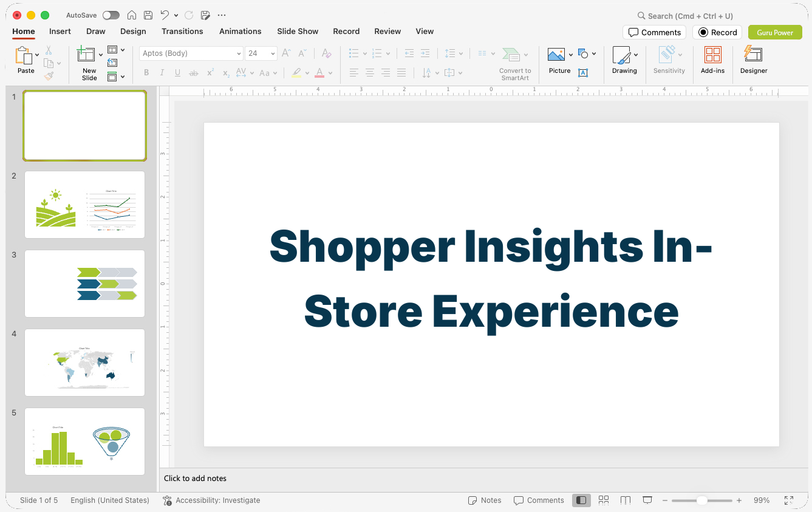812x512 pixels.
Task: Open Designer ideas
Action: click(754, 60)
